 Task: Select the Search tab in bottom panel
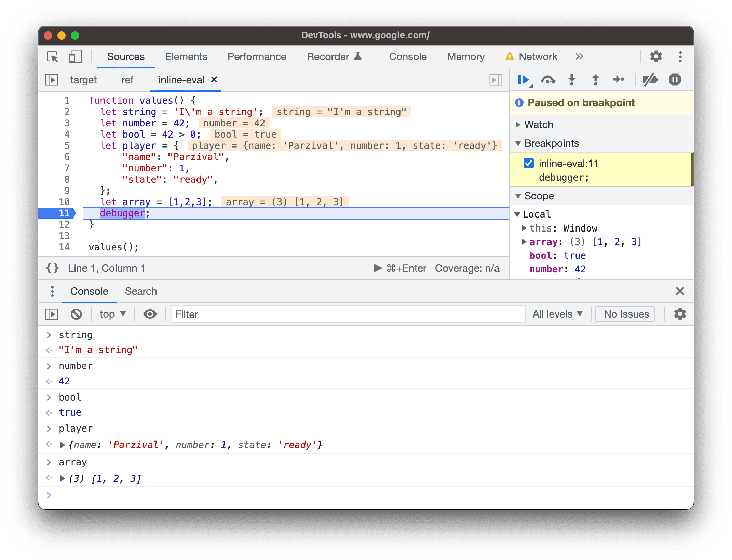point(140,291)
